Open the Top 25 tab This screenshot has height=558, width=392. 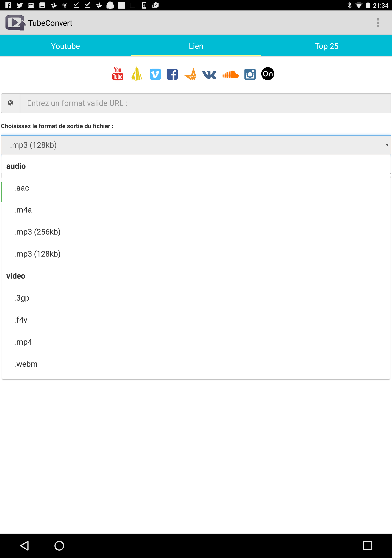[x=327, y=46]
